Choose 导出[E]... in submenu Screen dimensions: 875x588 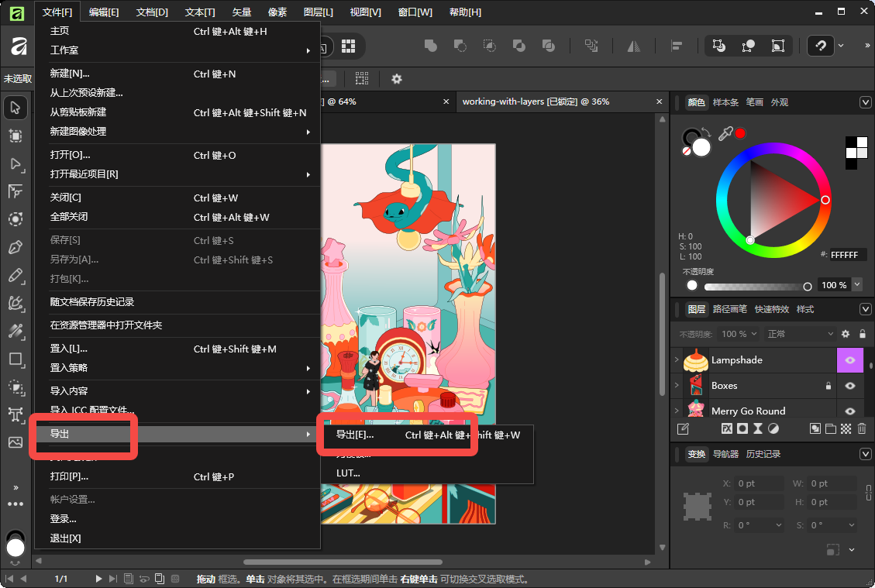[x=428, y=435]
